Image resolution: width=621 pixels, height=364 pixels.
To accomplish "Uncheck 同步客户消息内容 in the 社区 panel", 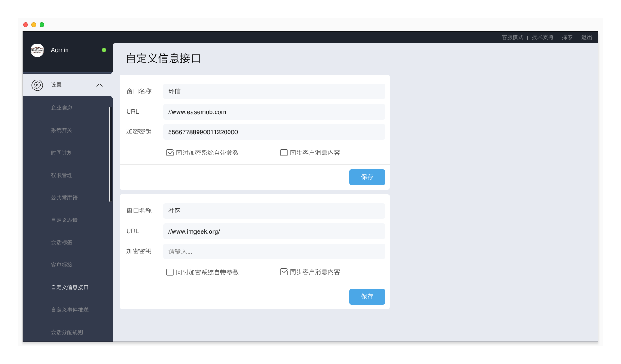I will coord(284,272).
